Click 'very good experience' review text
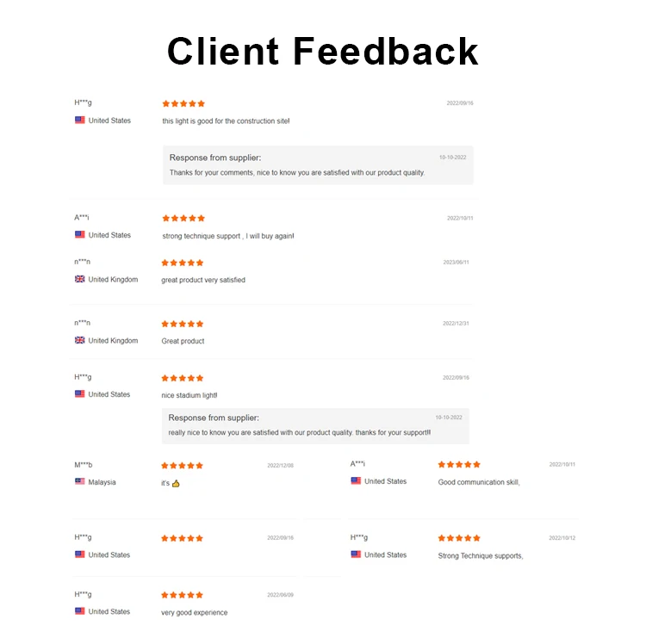 coord(195,612)
